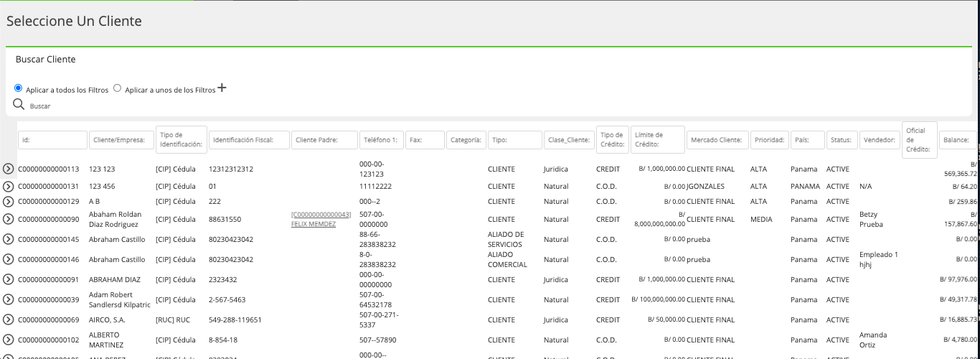Click the plus icon to add filter
Viewport: 980px width, 359px height.
click(222, 88)
